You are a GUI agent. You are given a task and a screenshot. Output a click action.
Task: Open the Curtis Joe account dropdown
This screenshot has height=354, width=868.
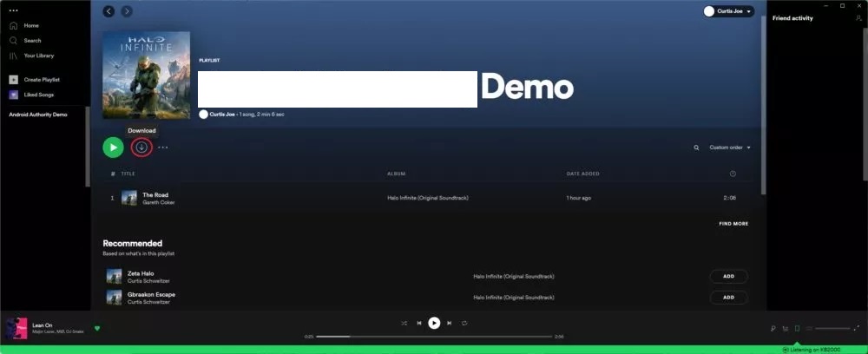728,11
